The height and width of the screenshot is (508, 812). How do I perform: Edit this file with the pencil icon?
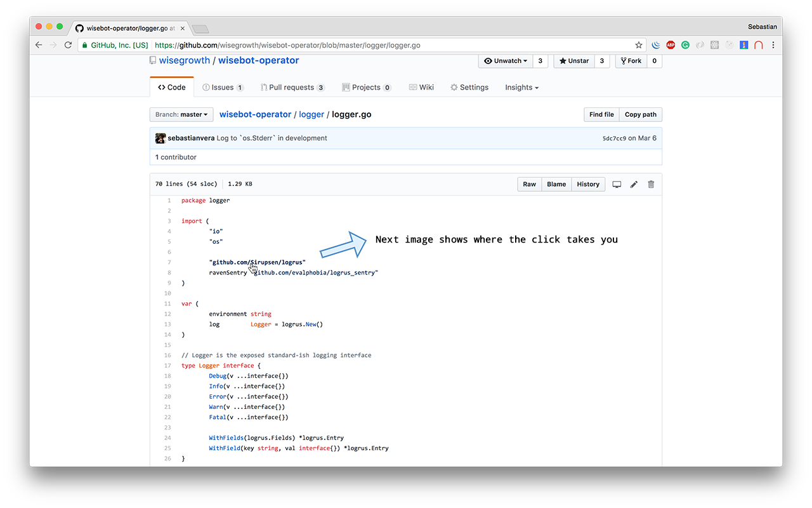(634, 184)
